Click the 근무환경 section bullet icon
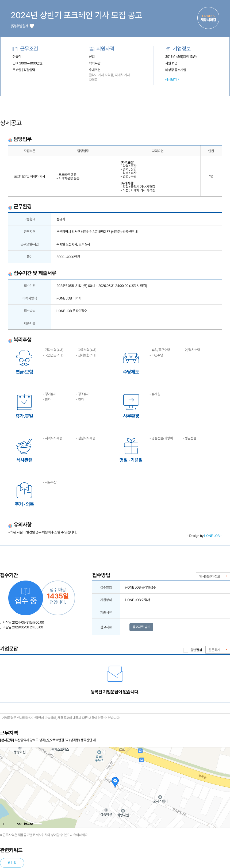 [10, 208]
